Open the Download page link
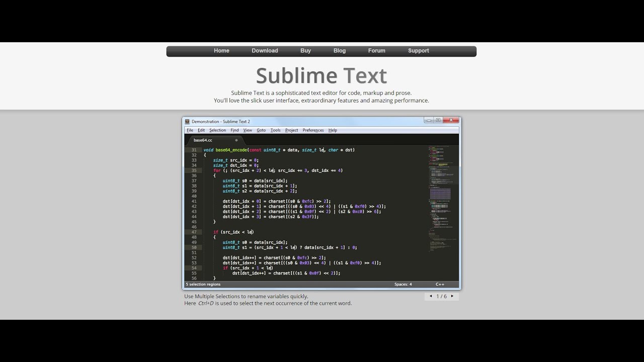The height and width of the screenshot is (362, 644). click(265, 51)
